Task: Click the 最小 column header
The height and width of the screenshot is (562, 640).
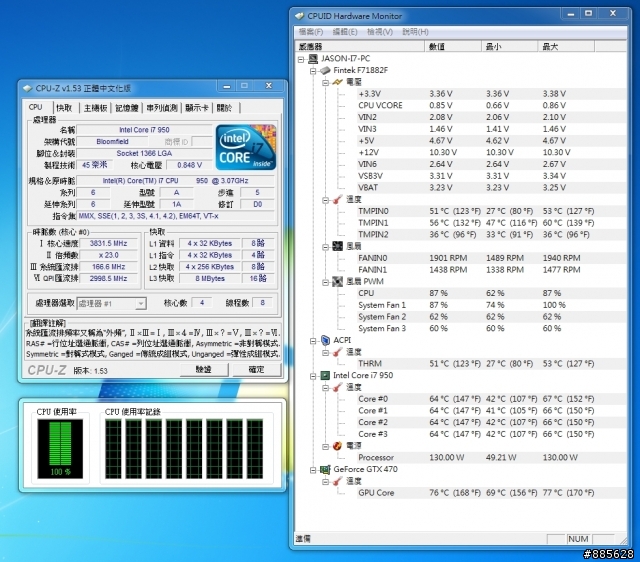Action: 509,47
